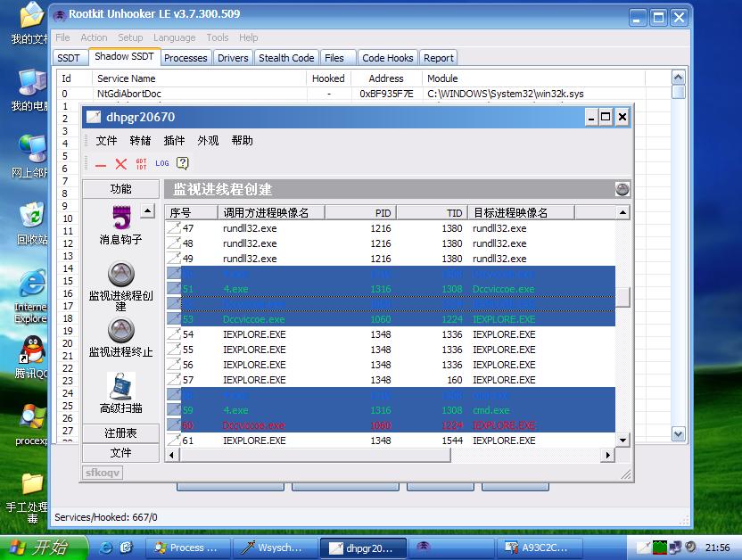Open the 转储 menu
The width and height of the screenshot is (742, 560).
(140, 141)
